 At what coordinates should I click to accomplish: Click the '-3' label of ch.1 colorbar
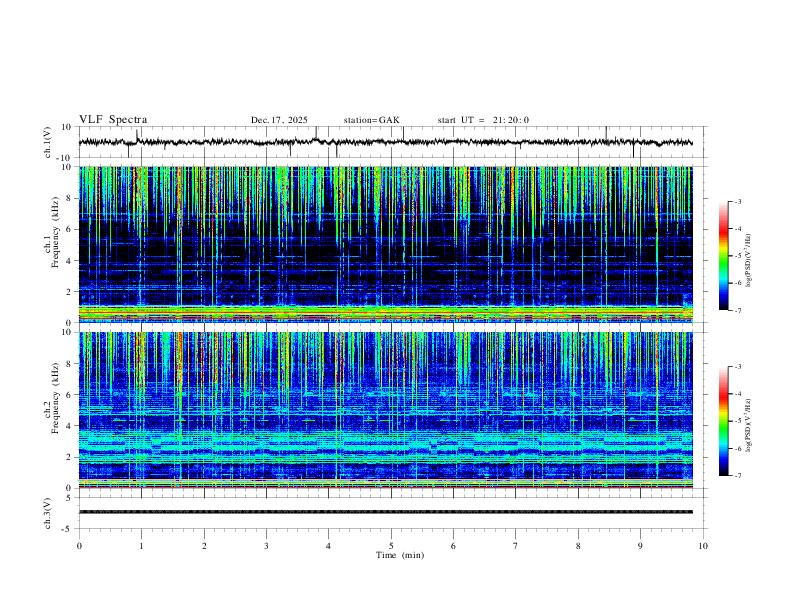(737, 202)
